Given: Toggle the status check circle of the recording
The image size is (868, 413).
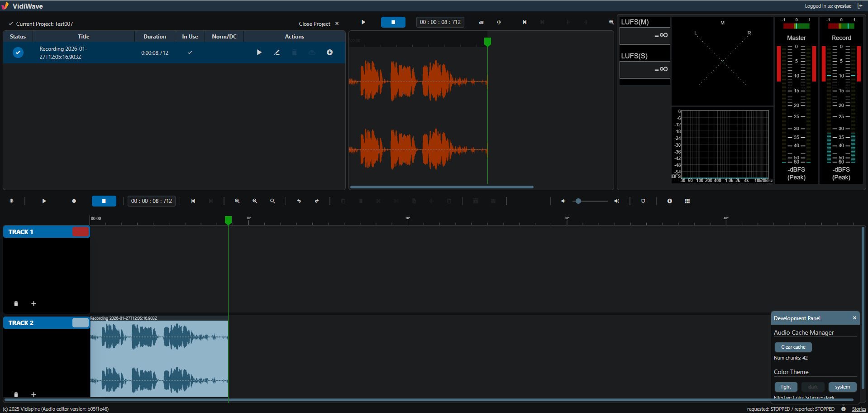Looking at the screenshot, I should (x=18, y=53).
